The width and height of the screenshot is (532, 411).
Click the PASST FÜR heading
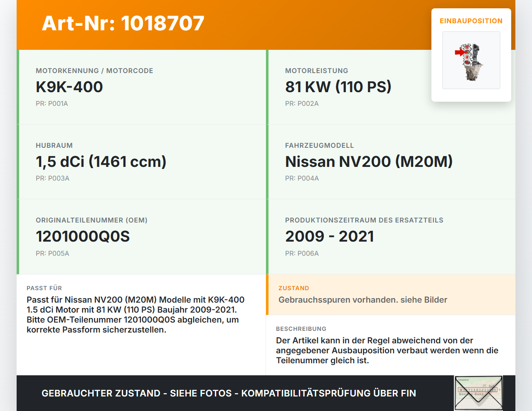pyautogui.click(x=44, y=288)
